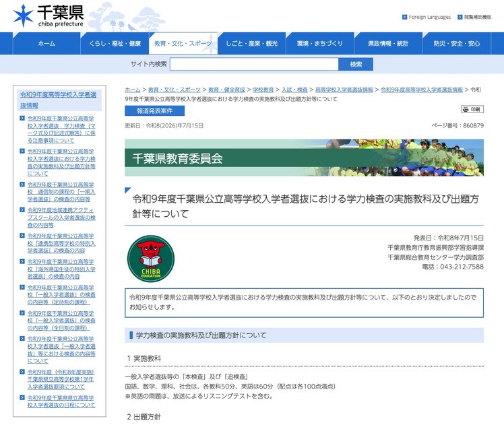Open the ホーム breadcrumb link
This screenshot has height=431, width=504.
coord(133,90)
